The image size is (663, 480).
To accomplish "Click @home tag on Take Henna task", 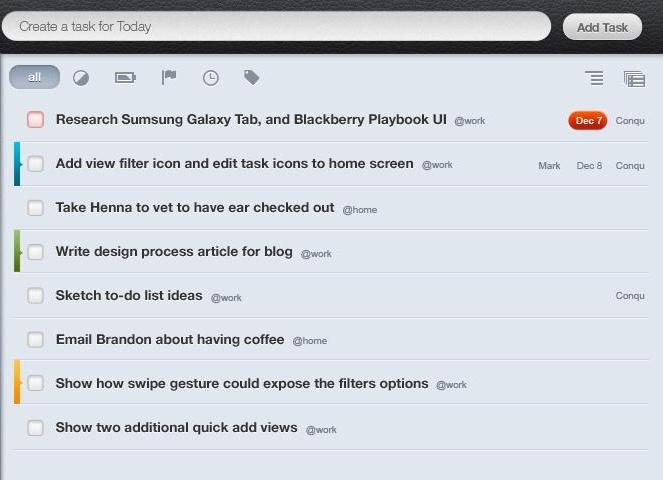I will point(360,210).
